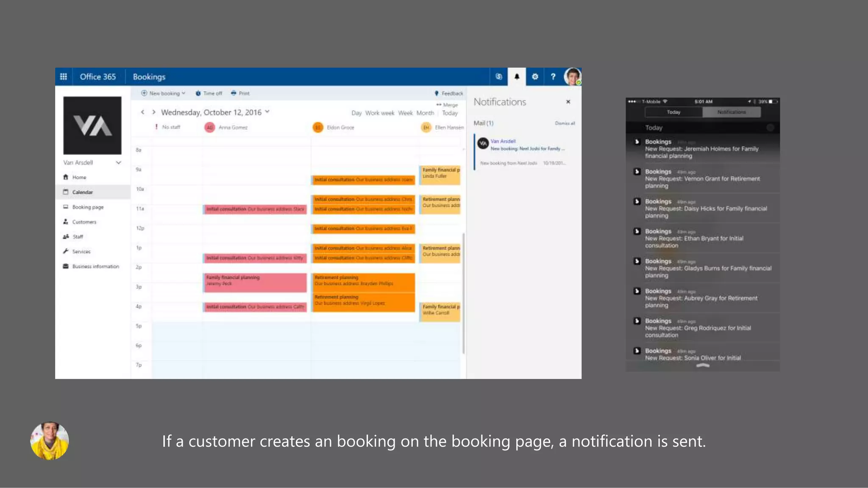This screenshot has width=868, height=488.
Task: Open the settings gear icon
Action: pos(535,77)
